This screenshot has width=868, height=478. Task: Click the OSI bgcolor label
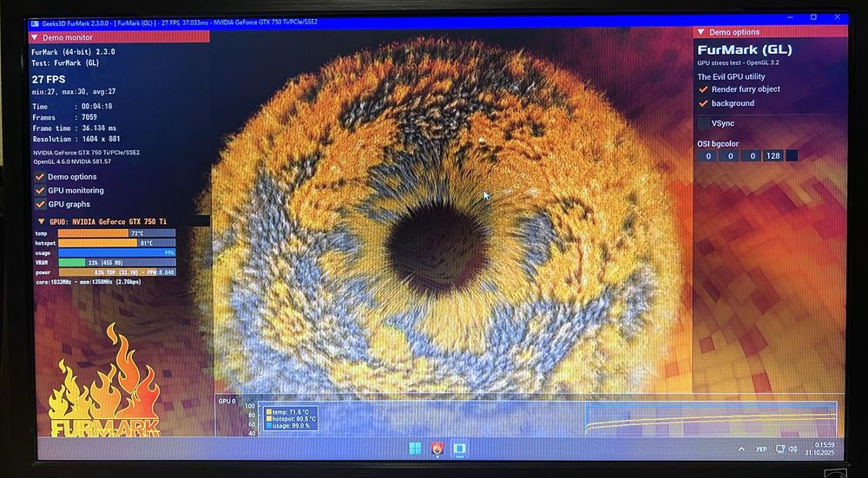pos(718,144)
